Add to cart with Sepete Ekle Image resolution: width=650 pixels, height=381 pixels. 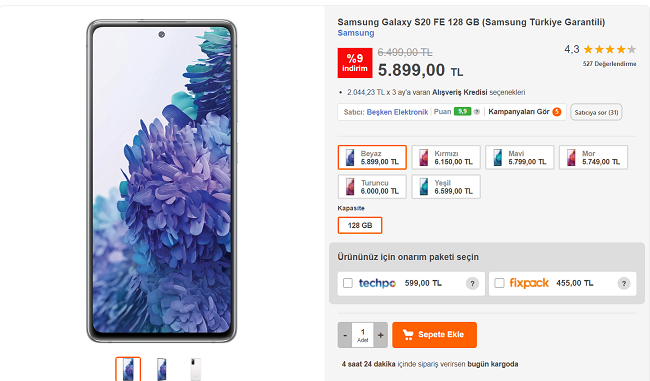pos(434,335)
